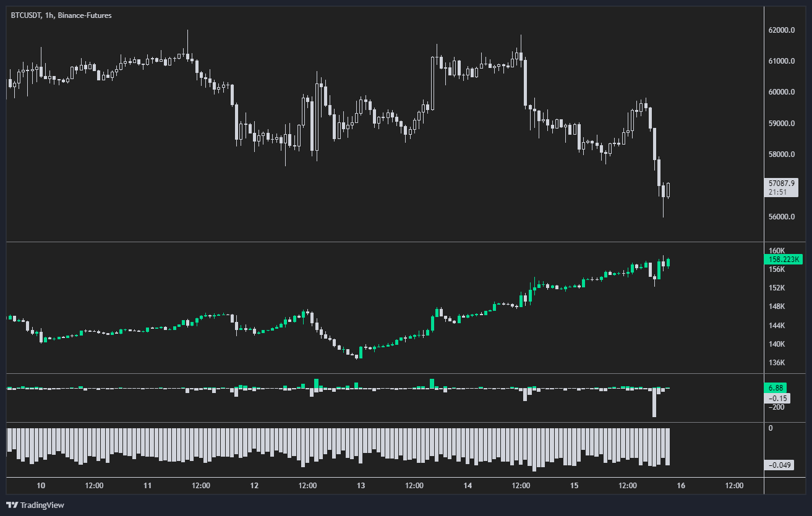
Task: Click the countdown timer 21:51 label
Action: (777, 192)
